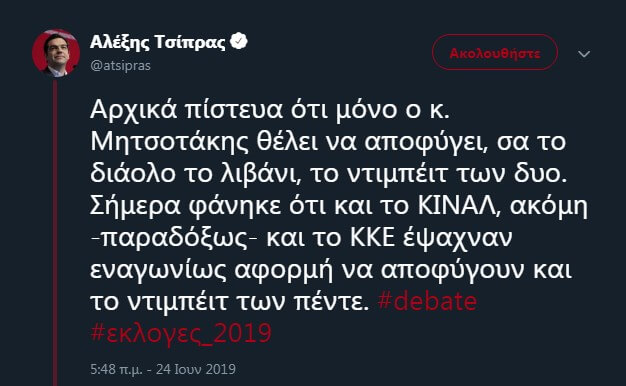The height and width of the screenshot is (386, 626).
Task: Open the @atsipras handle link
Action: [x=120, y=65]
